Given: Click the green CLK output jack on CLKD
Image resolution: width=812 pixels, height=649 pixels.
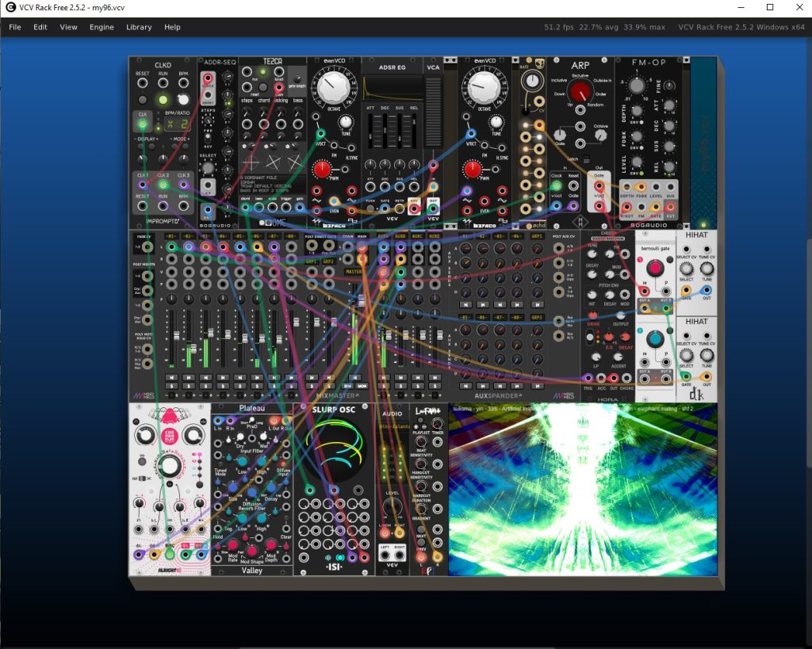Looking at the screenshot, I should tap(143, 124).
